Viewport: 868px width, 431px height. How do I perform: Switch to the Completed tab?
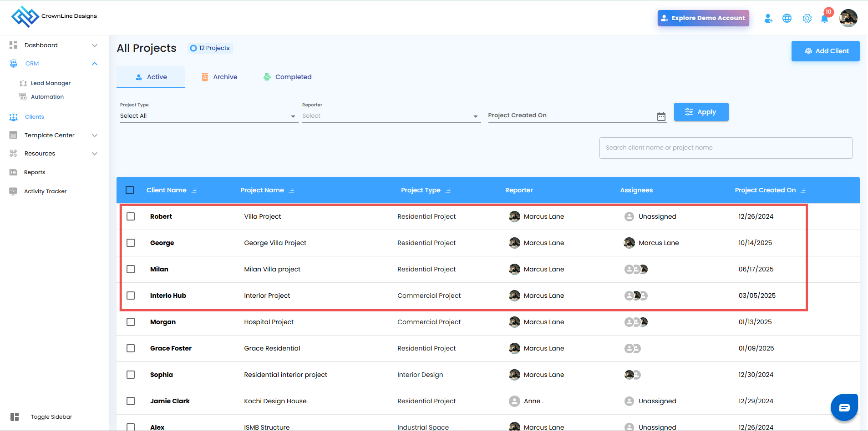pyautogui.click(x=287, y=77)
